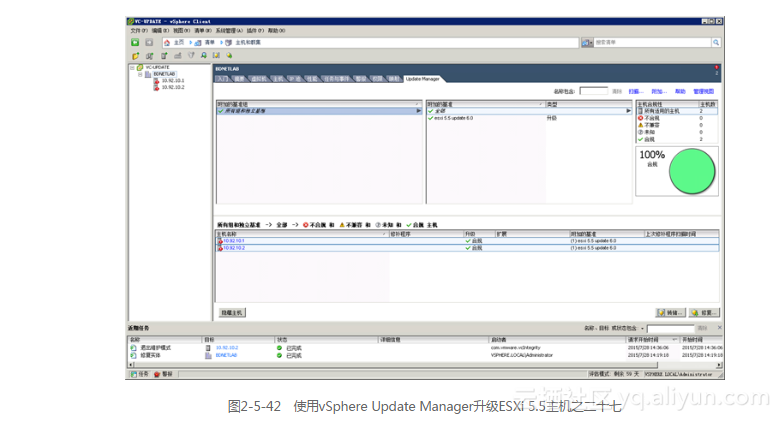Expand arrow on 全部 baseline row

coord(628,111)
